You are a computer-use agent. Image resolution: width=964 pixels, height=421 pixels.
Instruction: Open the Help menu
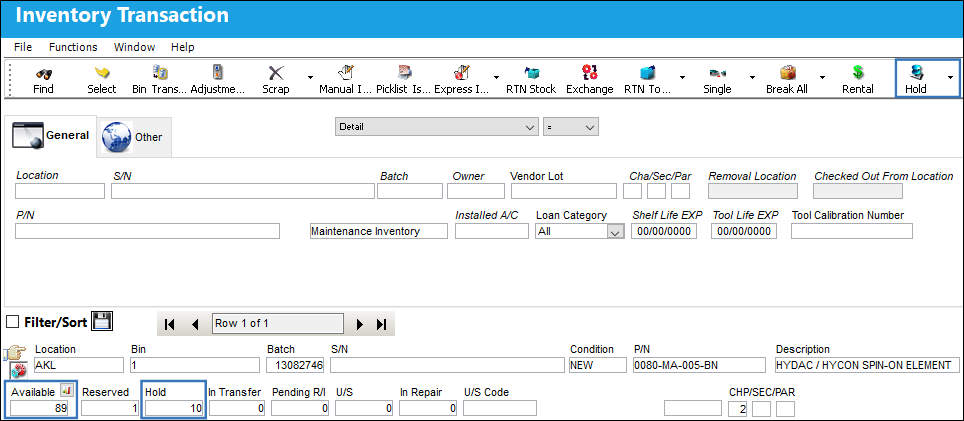pos(183,47)
